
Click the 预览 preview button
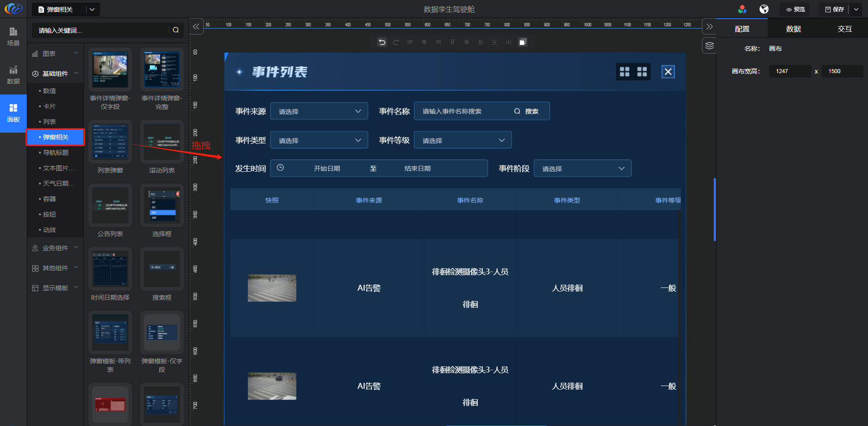click(795, 9)
